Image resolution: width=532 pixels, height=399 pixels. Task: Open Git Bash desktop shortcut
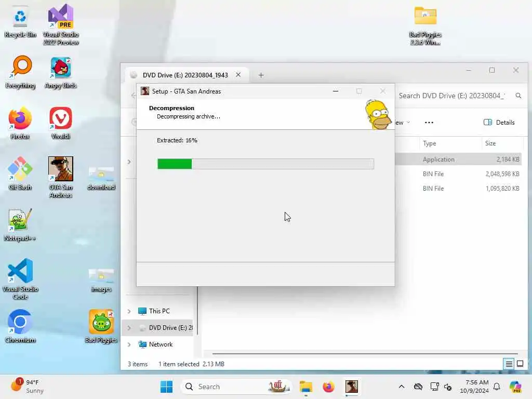pyautogui.click(x=20, y=174)
